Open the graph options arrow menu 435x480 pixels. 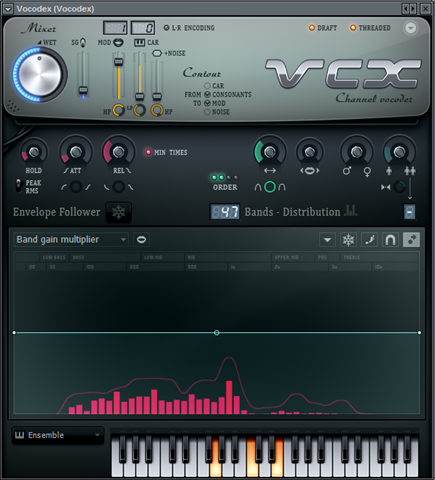327,240
